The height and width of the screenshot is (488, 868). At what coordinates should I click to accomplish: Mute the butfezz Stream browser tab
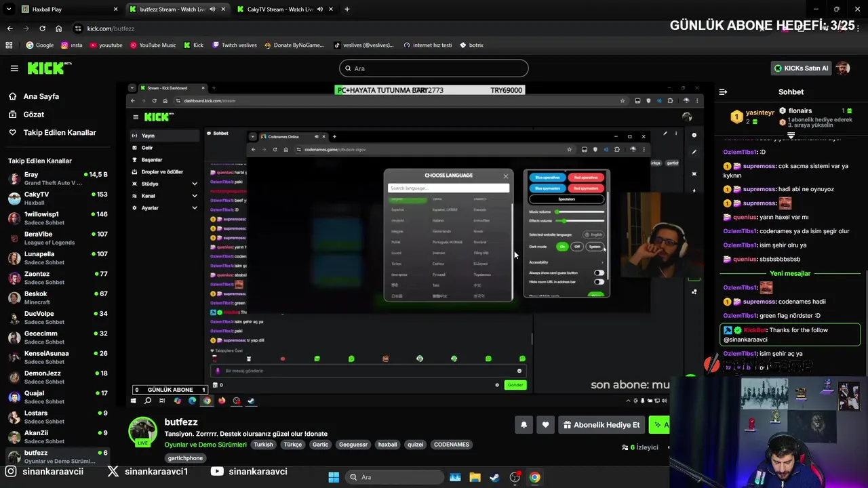(213, 9)
